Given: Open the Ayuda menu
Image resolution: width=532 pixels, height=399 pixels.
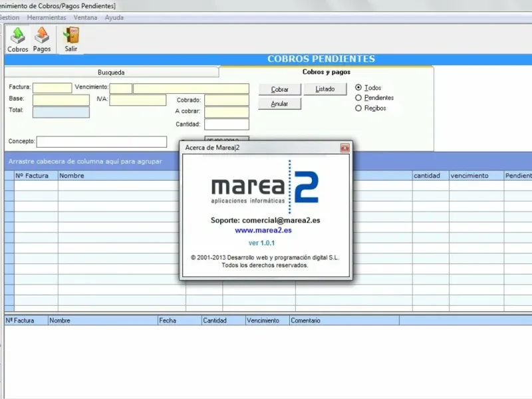Looking at the screenshot, I should tap(114, 18).
